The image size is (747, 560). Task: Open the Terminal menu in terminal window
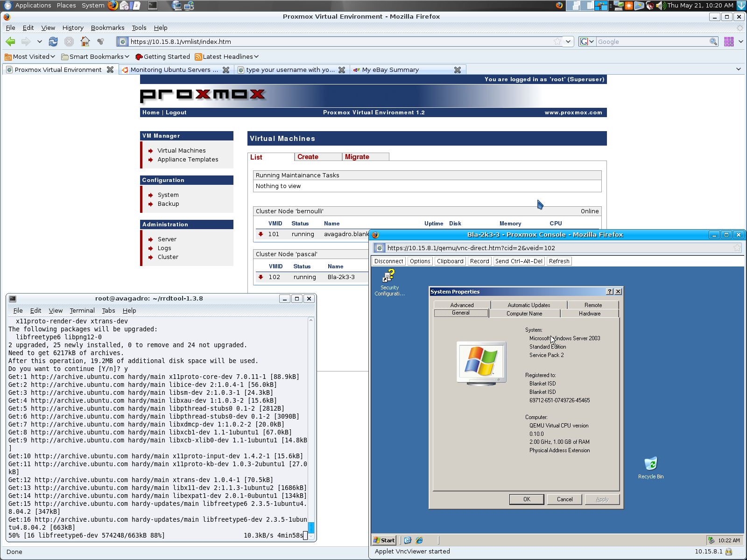[x=82, y=310]
